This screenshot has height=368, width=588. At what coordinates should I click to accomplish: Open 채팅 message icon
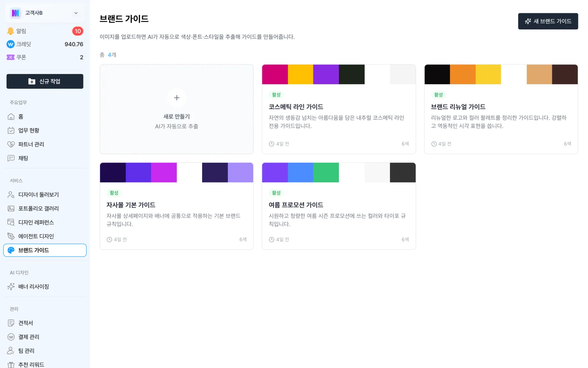point(11,158)
